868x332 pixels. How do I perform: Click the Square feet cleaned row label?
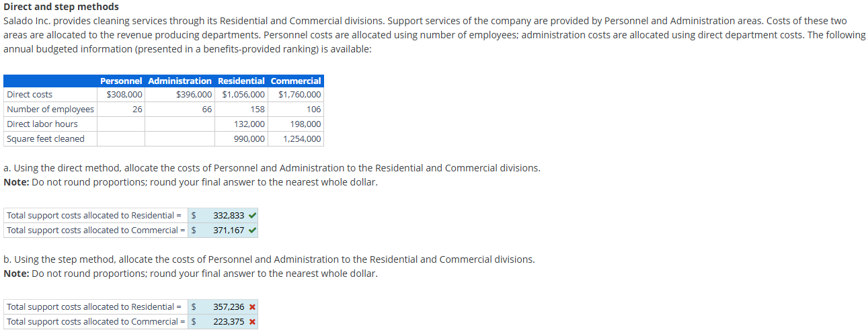(46, 139)
